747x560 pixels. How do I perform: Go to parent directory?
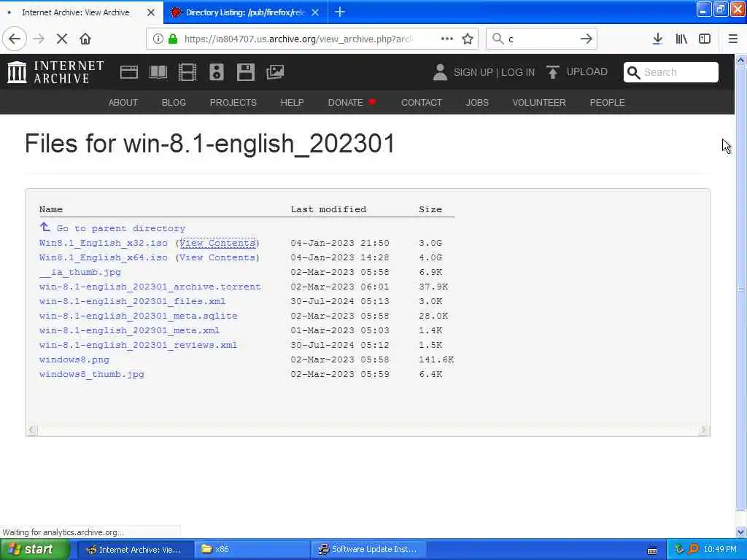tap(120, 228)
